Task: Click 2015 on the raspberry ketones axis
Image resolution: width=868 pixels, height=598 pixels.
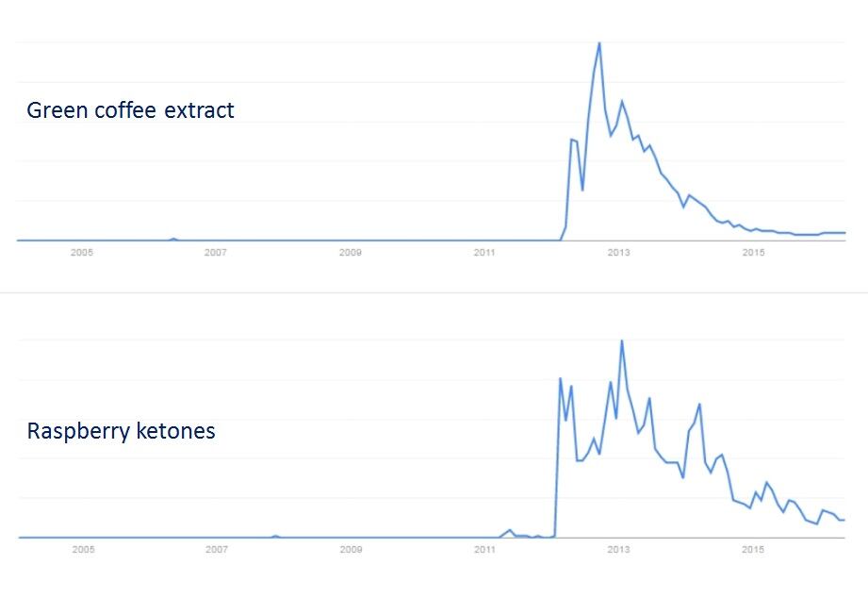Action: point(753,549)
